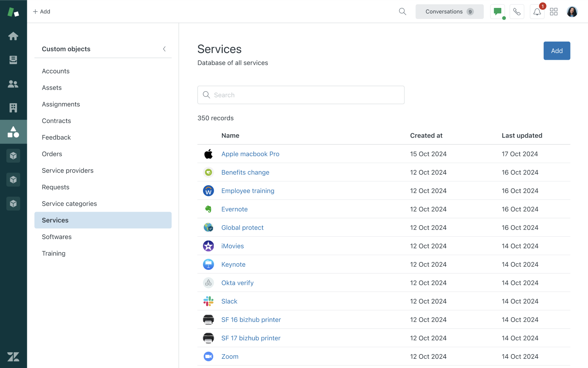Open the Home icon in the sidebar
The image size is (588, 368).
click(x=13, y=36)
